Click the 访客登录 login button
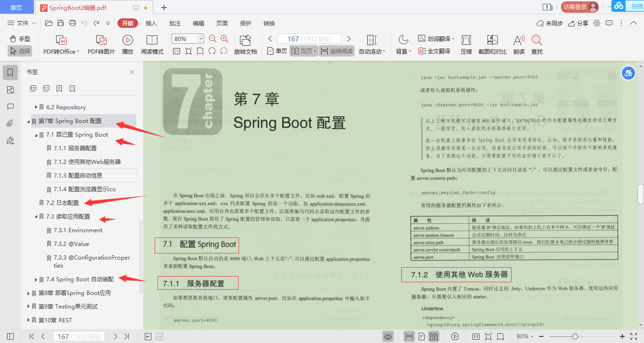Screen dimensions: 644x343 tap(579, 7)
